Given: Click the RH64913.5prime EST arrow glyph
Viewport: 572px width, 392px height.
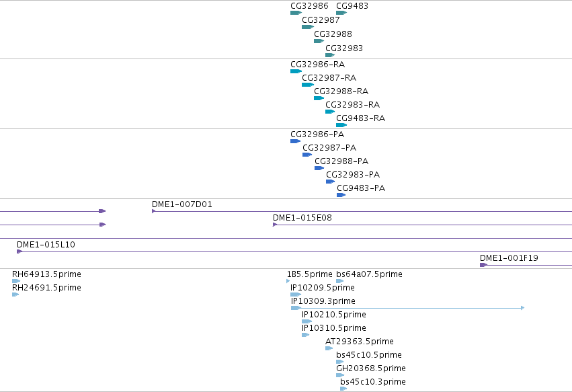Looking at the screenshot, I should (16, 281).
